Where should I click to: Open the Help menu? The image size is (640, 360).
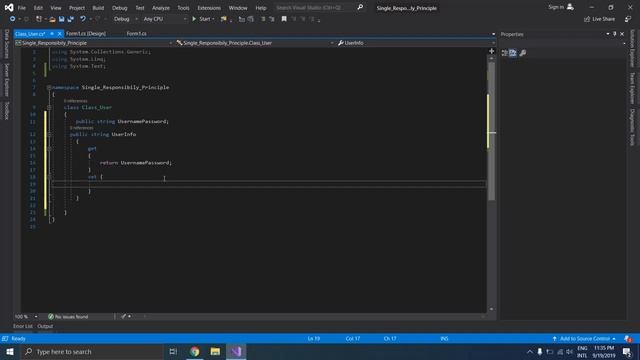pyautogui.click(x=261, y=8)
